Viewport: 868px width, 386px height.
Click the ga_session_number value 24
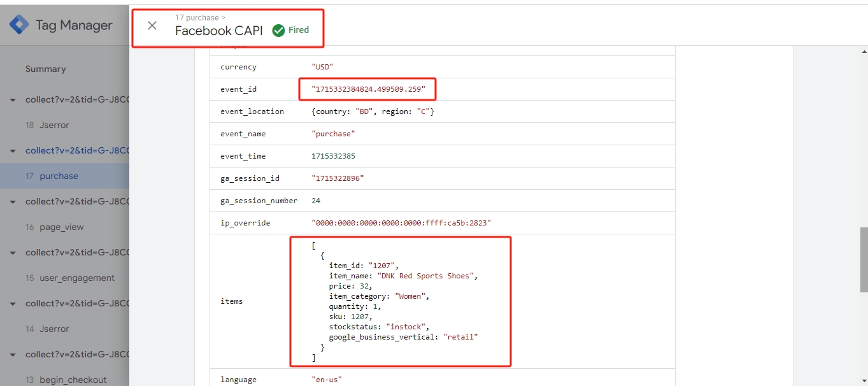pyautogui.click(x=316, y=201)
